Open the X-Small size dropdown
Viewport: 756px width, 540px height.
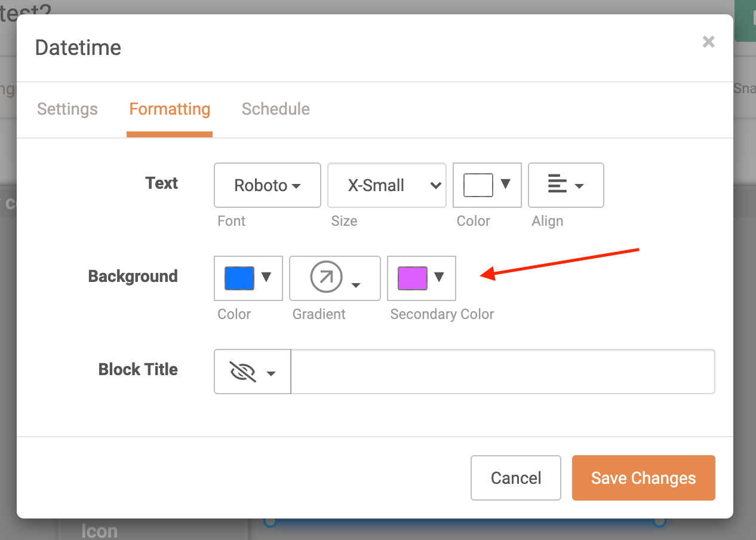tap(386, 185)
